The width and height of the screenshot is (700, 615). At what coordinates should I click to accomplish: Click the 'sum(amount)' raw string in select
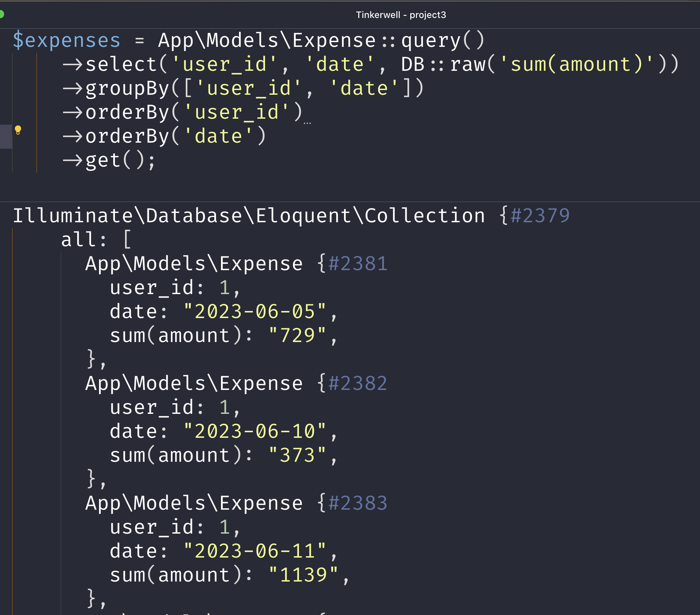pyautogui.click(x=576, y=64)
